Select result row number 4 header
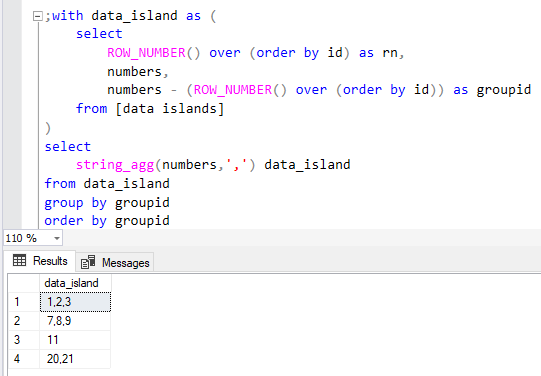Image resolution: width=541 pixels, height=376 pixels. (23, 359)
